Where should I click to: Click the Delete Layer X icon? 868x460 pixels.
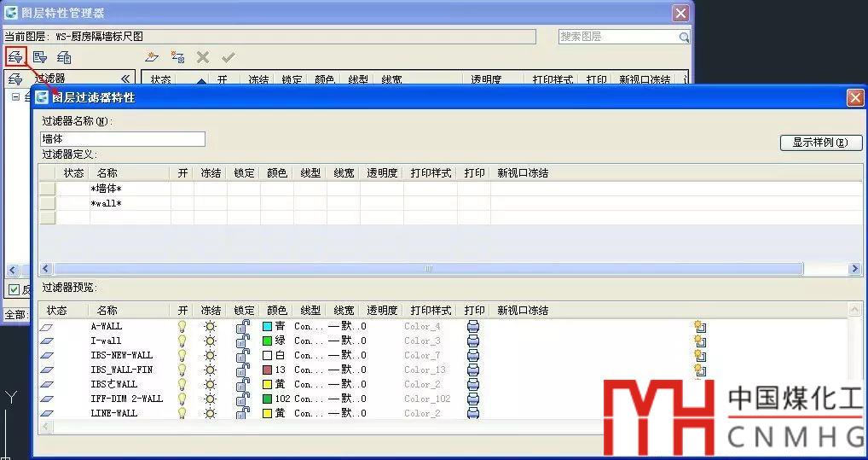point(203,56)
